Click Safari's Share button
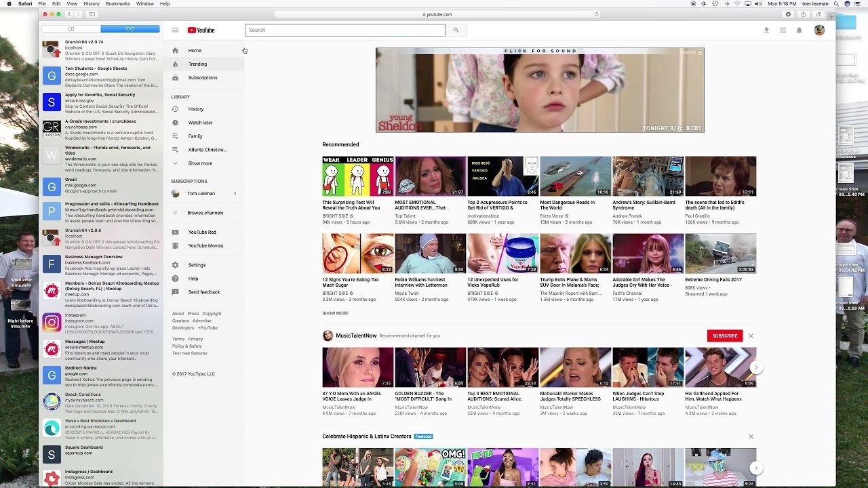 tap(804, 14)
